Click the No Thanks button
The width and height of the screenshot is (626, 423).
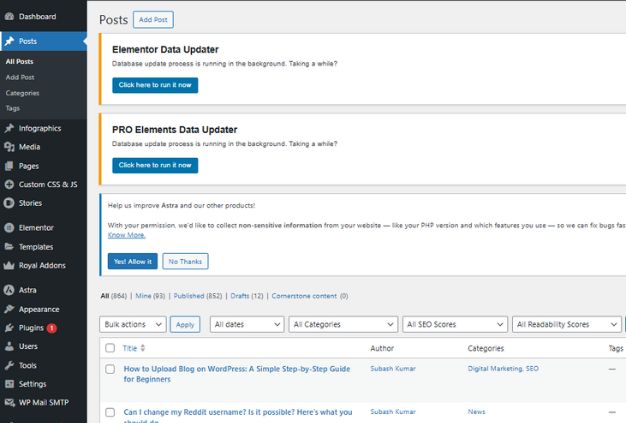pos(185,261)
